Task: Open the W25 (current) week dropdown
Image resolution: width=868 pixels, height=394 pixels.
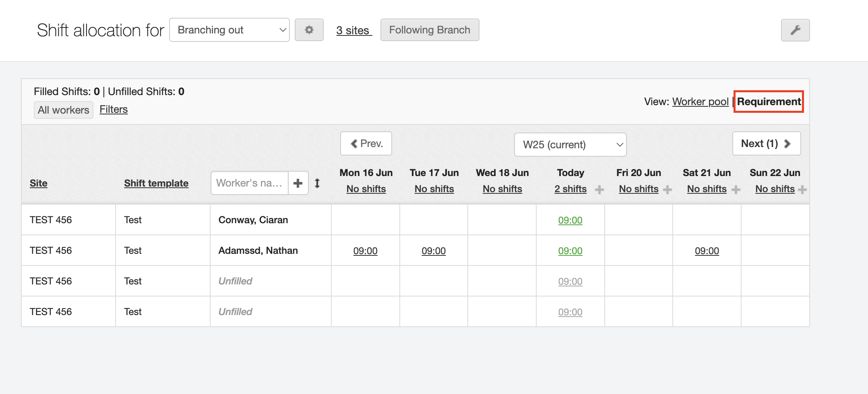Action: tap(570, 145)
